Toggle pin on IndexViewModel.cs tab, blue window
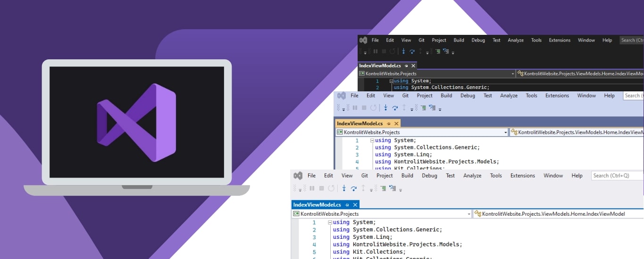This screenshot has width=644, height=259. pos(389,124)
